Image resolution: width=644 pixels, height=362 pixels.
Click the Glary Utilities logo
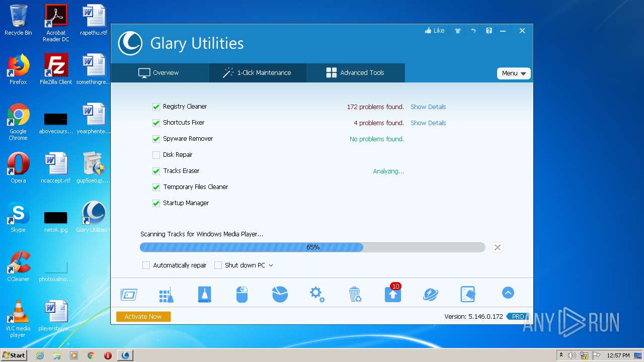point(130,43)
